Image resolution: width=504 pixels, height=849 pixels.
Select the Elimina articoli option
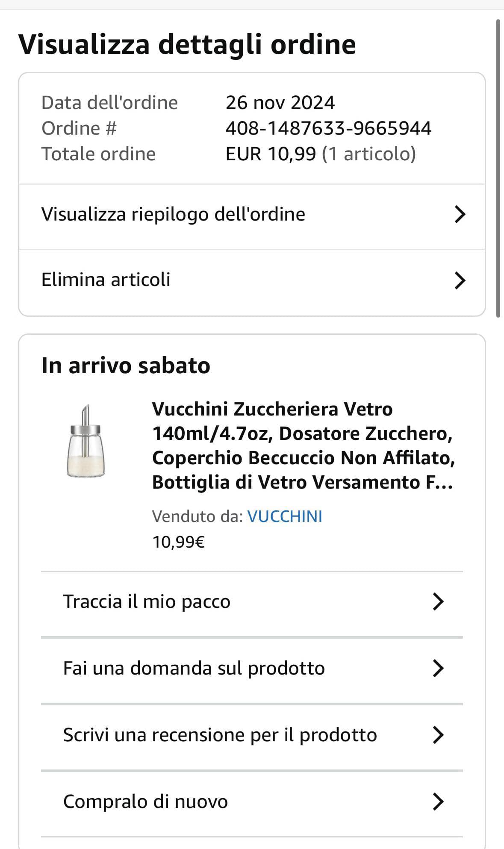tap(106, 280)
